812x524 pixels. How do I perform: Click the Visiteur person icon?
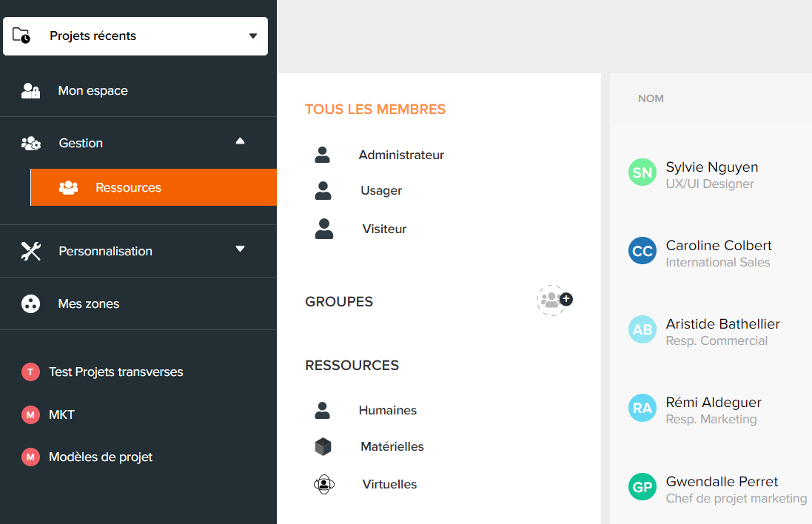pos(324,229)
